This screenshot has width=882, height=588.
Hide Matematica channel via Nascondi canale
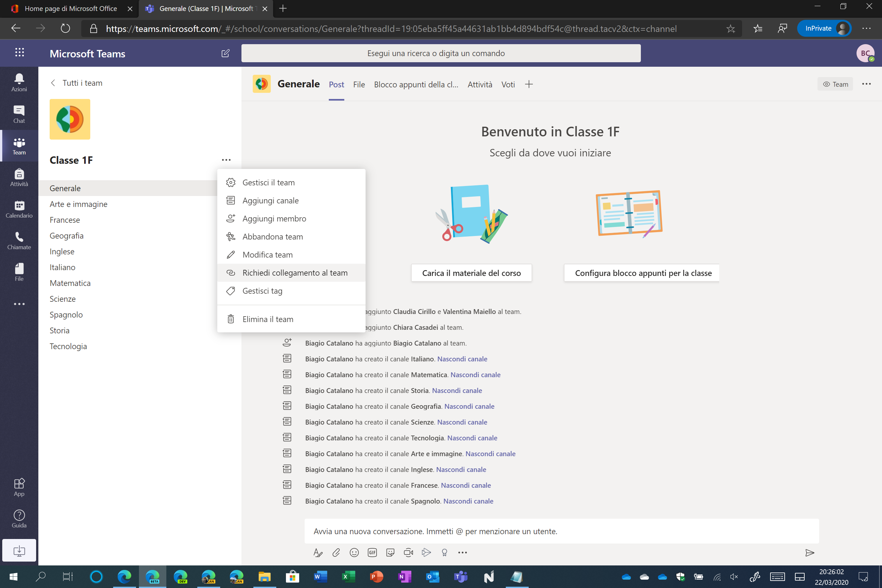[475, 374]
